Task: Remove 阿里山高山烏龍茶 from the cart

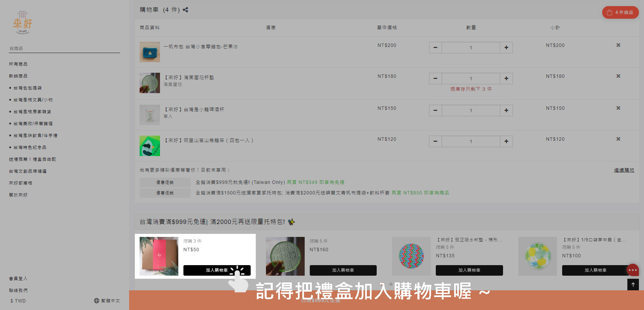Action: click(618, 139)
